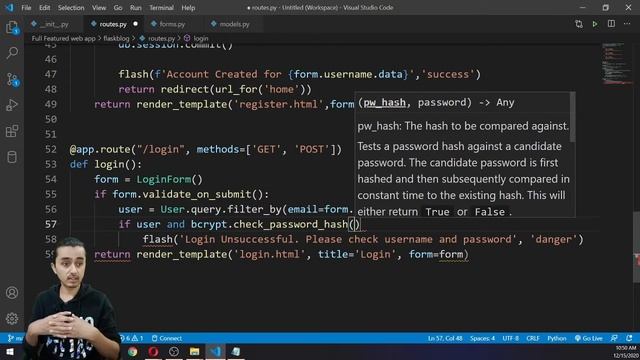Click the Connect status bar item
640x360 pixels.
coord(167,338)
